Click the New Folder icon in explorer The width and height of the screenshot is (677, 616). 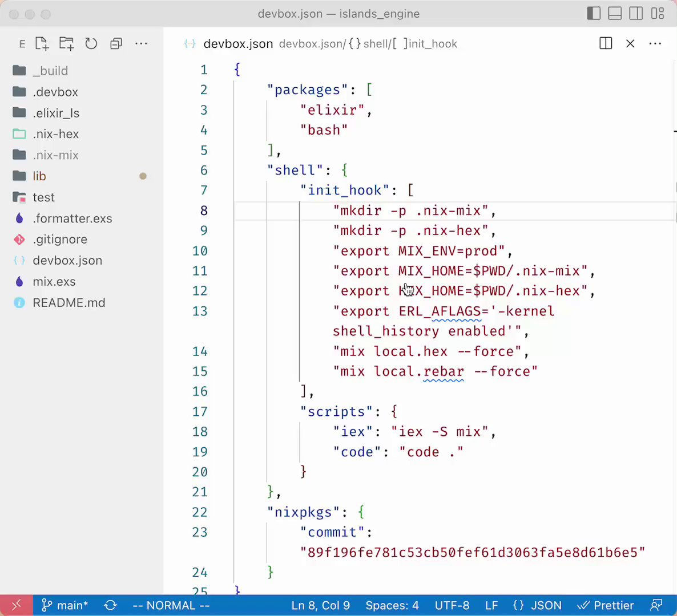[66, 43]
